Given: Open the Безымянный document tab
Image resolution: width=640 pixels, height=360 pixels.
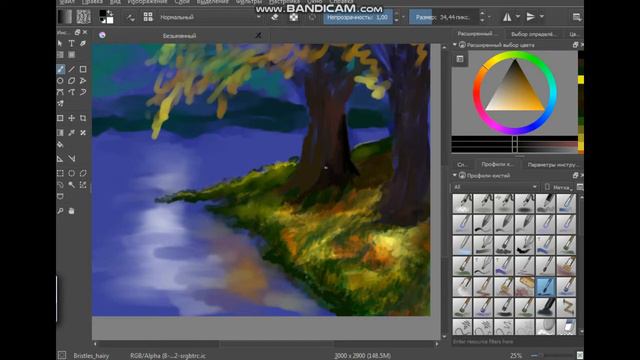Looking at the screenshot, I should 180,36.
